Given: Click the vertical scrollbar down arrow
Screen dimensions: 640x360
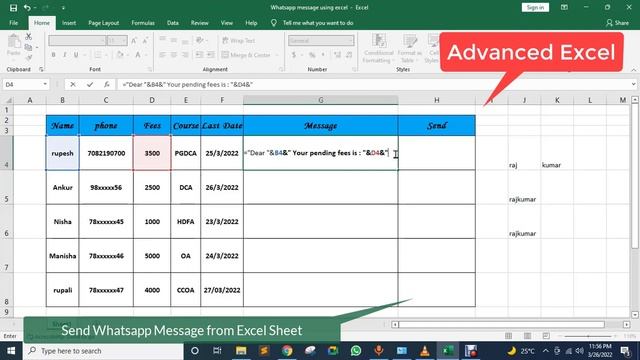Looking at the screenshot, I should 635,315.
